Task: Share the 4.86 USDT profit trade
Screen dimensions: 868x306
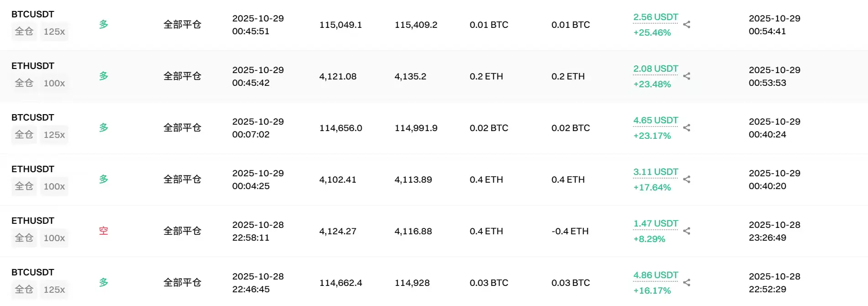Action: [686, 283]
